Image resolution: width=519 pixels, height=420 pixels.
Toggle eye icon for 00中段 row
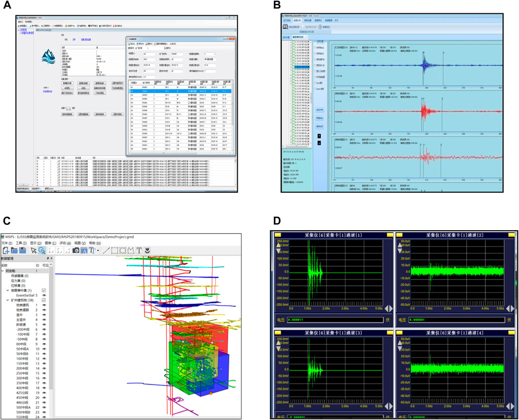[x=44, y=344]
